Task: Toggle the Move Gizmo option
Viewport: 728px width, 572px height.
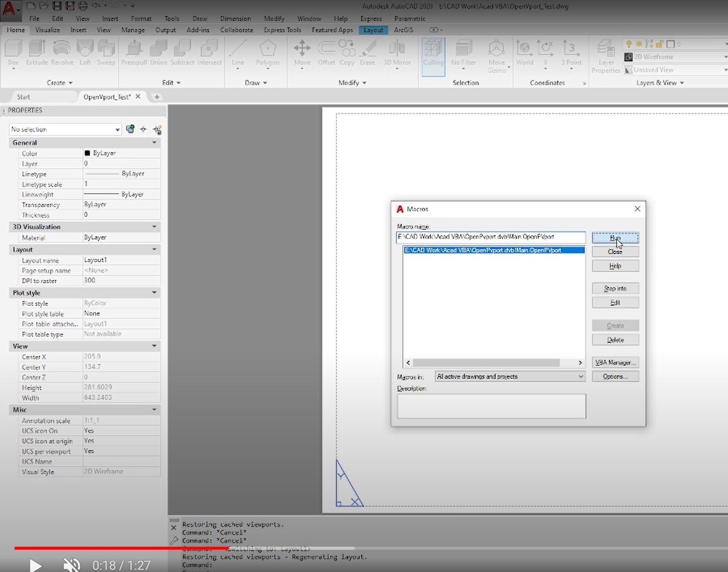Action: 497,54
